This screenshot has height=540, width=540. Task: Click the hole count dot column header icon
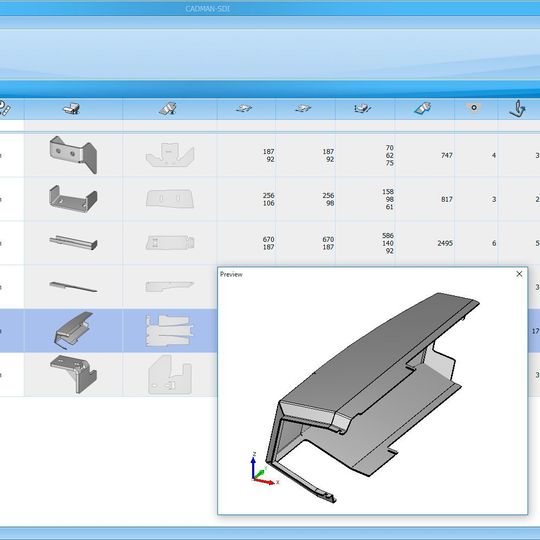pyautogui.click(x=474, y=107)
